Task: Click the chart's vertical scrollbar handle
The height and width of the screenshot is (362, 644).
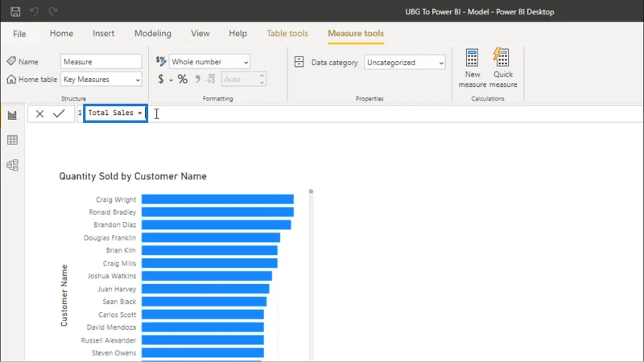Action: pos(311,191)
